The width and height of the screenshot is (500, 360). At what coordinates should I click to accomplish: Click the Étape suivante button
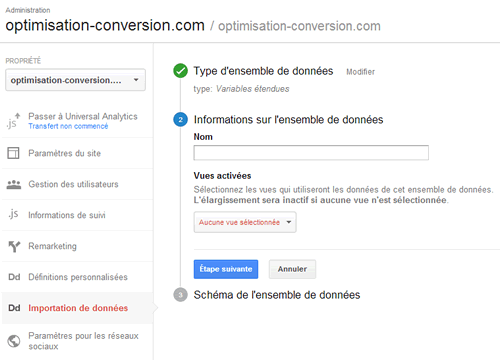click(x=226, y=269)
